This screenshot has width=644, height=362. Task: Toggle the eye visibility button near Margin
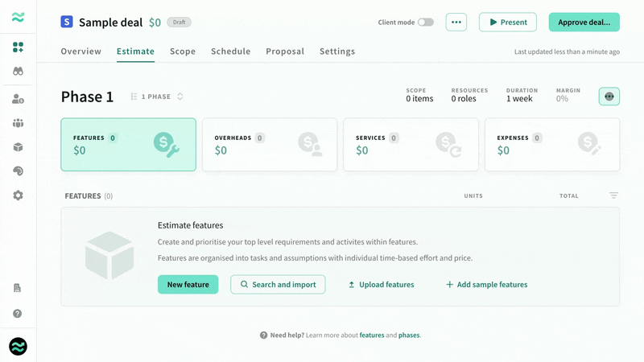[x=609, y=97]
